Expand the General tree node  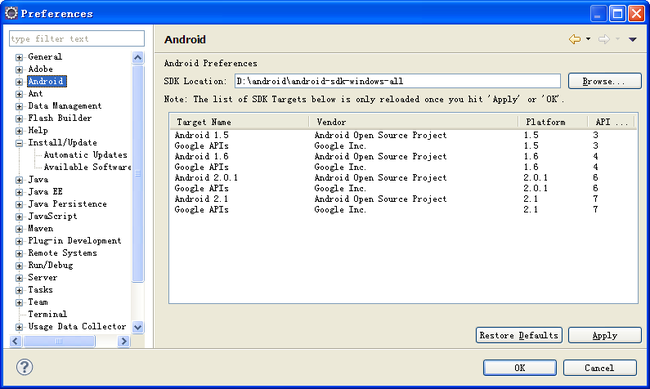pos(19,57)
